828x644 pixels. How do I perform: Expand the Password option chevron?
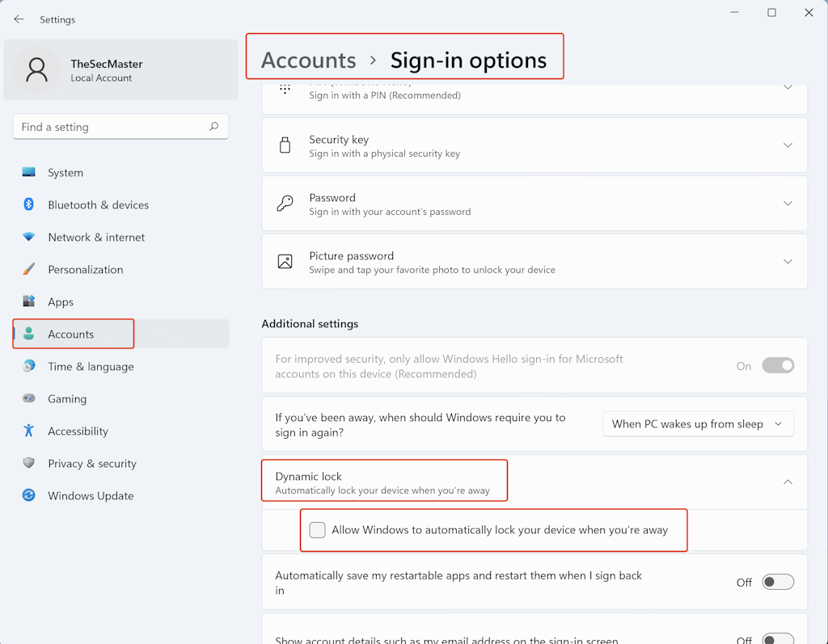coord(788,204)
